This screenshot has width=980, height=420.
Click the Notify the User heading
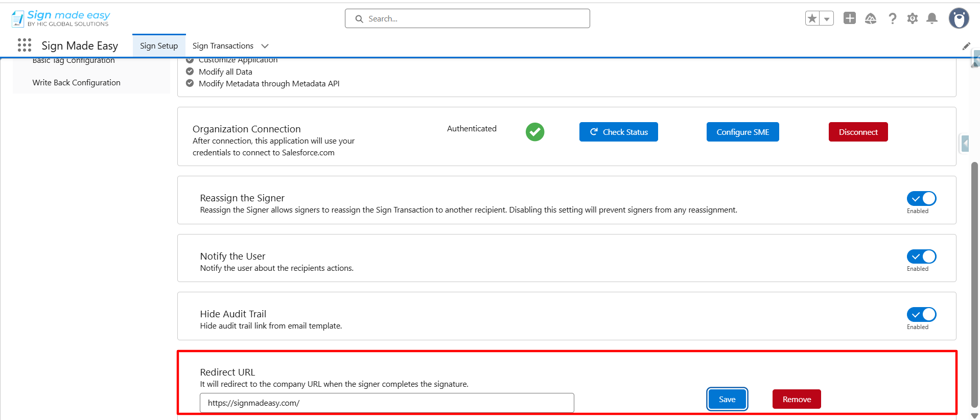pyautogui.click(x=232, y=256)
